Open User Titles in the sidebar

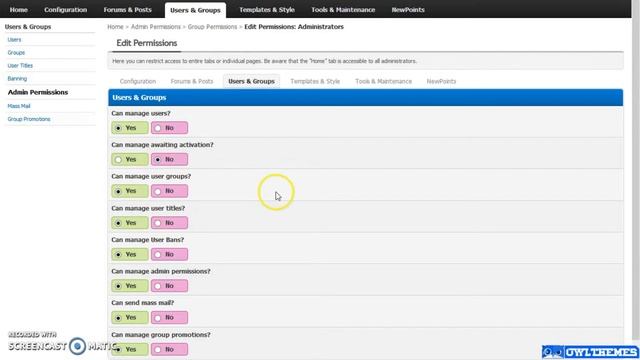click(20, 65)
